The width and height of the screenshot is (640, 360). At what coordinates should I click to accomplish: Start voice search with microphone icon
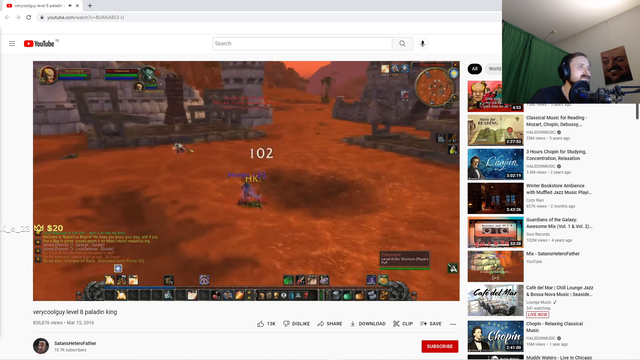422,44
